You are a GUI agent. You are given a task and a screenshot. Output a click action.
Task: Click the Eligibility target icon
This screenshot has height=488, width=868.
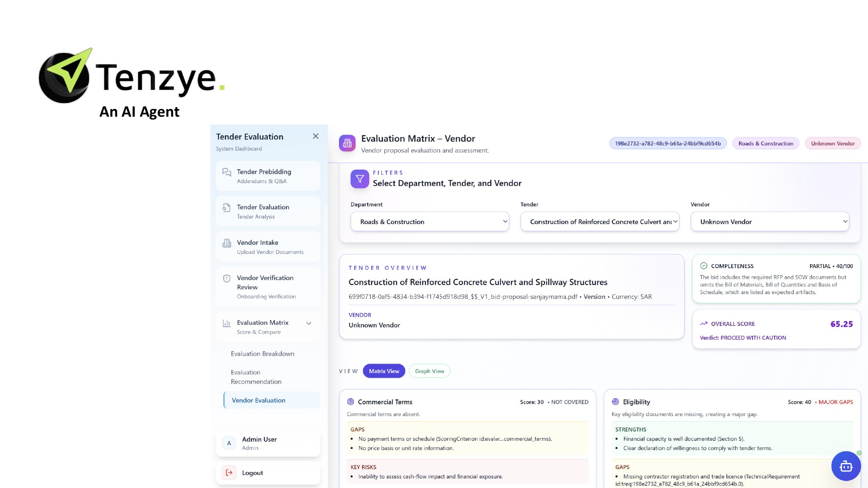pos(615,402)
